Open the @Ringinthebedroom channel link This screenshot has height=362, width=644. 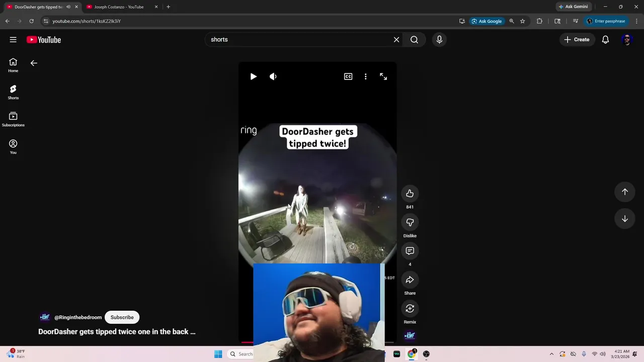pos(78,317)
